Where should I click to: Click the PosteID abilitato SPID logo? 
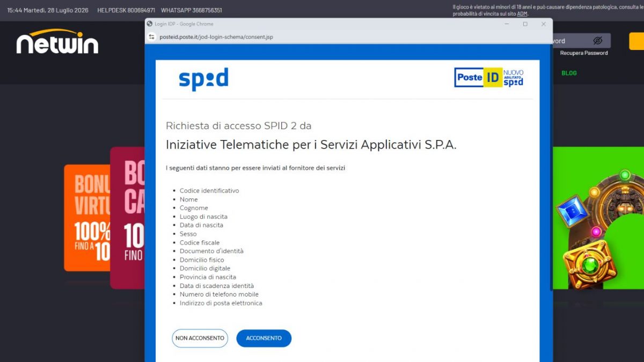[x=489, y=77]
